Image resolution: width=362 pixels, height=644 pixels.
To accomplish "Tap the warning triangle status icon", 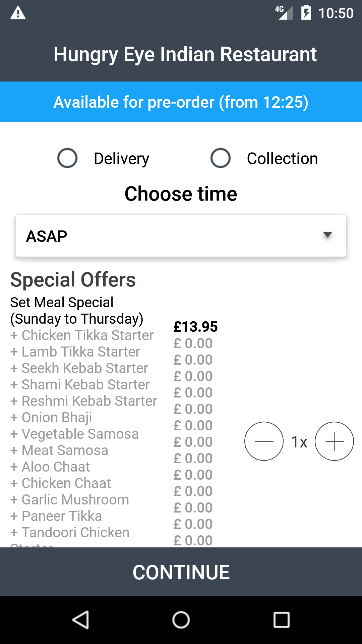I will 18,13.
